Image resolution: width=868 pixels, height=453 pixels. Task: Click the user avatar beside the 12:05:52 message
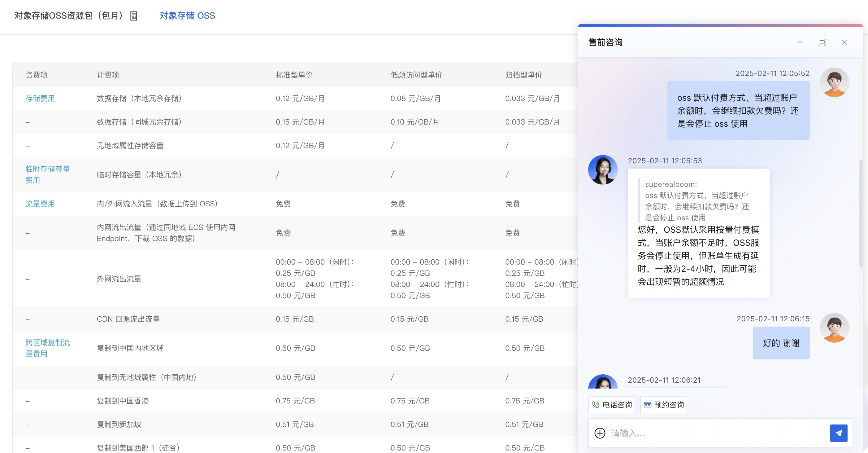834,82
